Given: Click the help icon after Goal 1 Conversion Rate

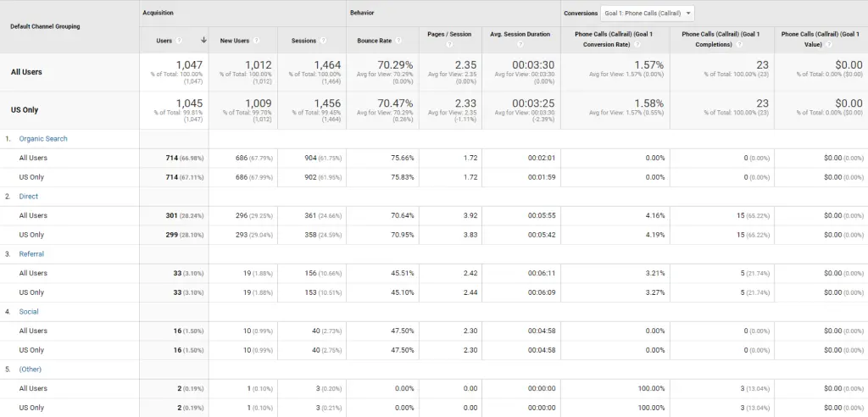Looking at the screenshot, I should click(x=637, y=44).
